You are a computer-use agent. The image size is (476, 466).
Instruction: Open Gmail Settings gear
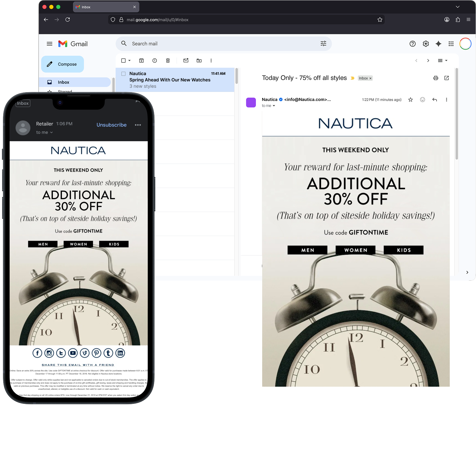[426, 44]
